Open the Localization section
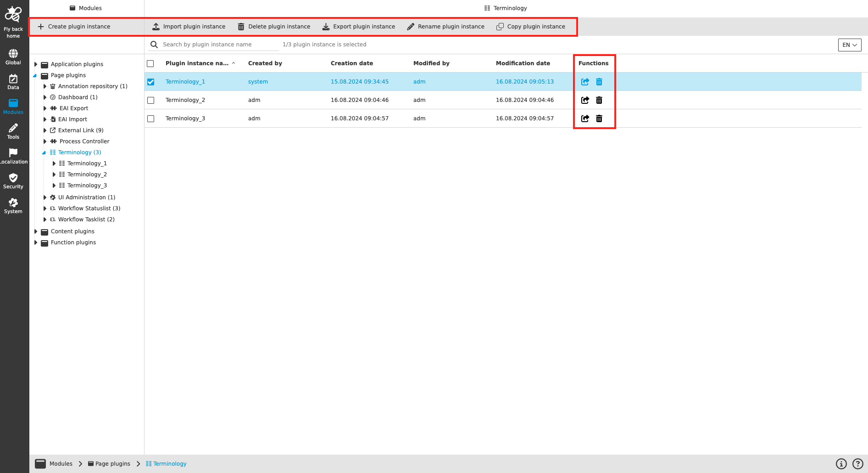868x473 pixels. coord(13,155)
